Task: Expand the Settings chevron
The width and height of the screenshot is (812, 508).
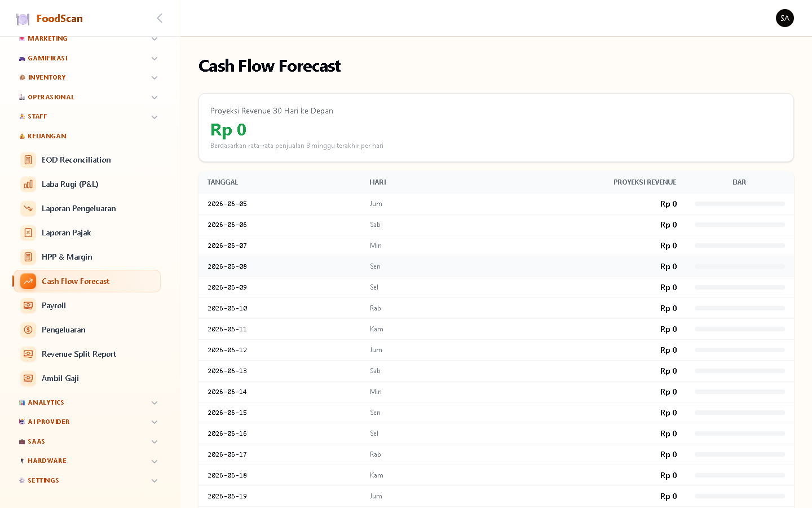Action: coord(155,481)
